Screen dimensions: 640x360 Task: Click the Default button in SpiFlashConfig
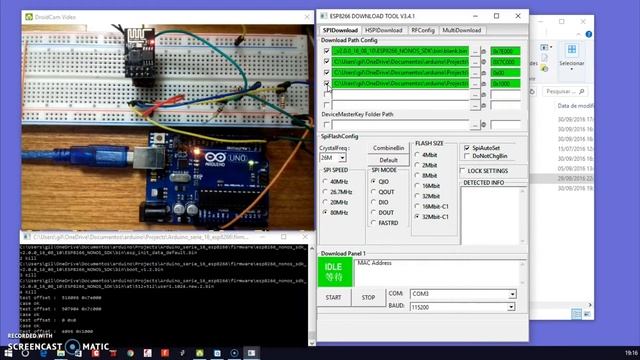pos(388,160)
